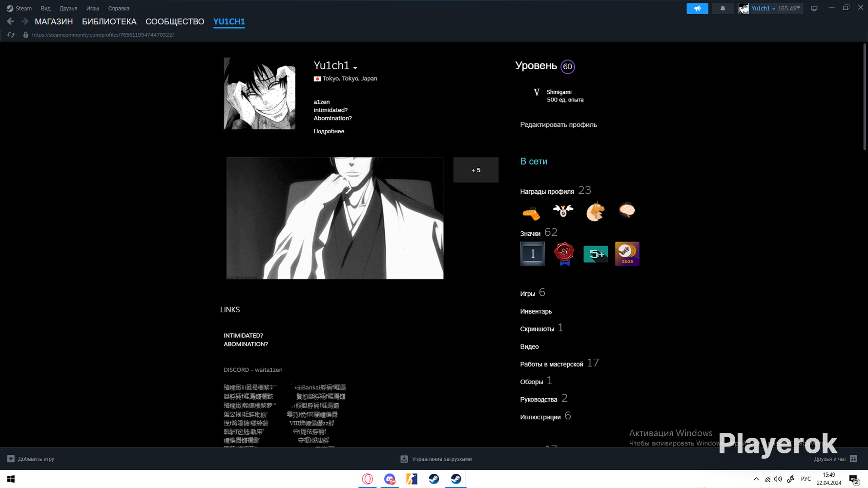The height and width of the screenshot is (488, 868).
Task: Click the orange pointing-hand profile award
Action: 531,212
